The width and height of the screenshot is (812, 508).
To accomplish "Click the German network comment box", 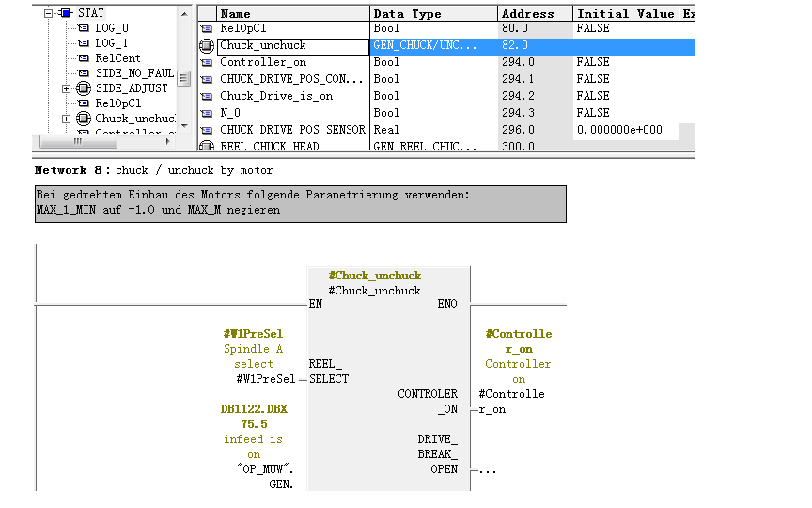I will (x=301, y=204).
